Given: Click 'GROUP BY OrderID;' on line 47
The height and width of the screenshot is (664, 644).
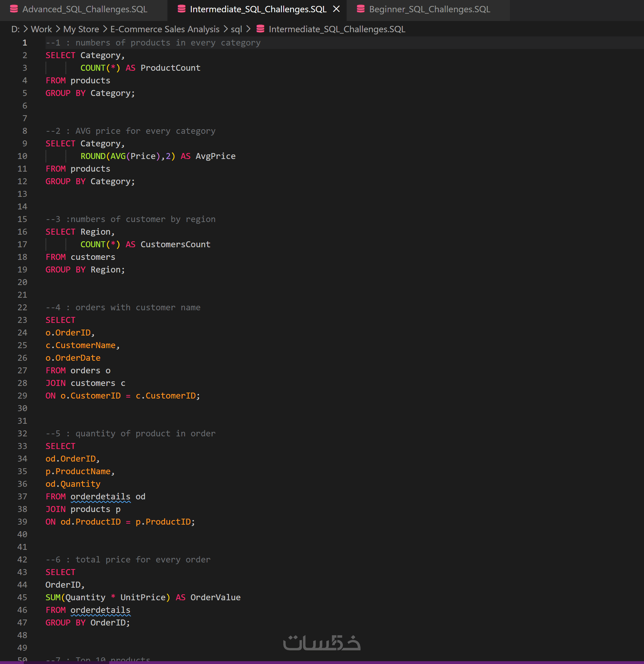Looking at the screenshot, I should pos(88,623).
